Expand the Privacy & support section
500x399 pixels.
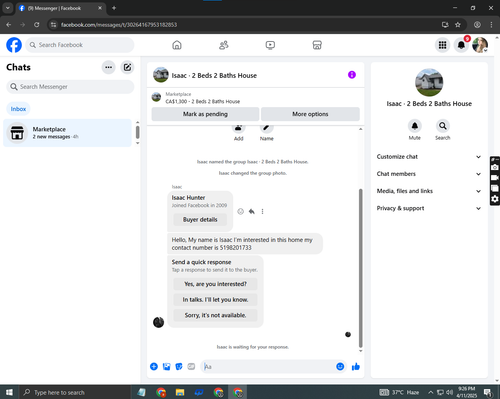429,208
